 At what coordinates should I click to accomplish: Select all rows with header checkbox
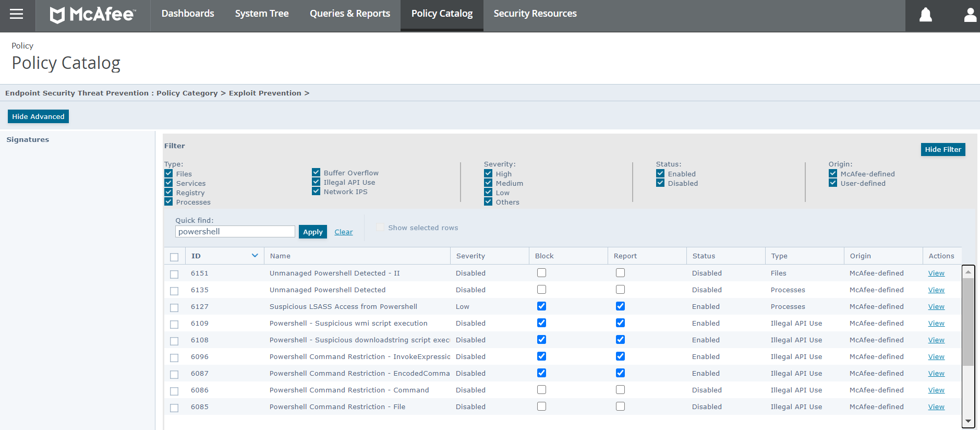click(174, 257)
